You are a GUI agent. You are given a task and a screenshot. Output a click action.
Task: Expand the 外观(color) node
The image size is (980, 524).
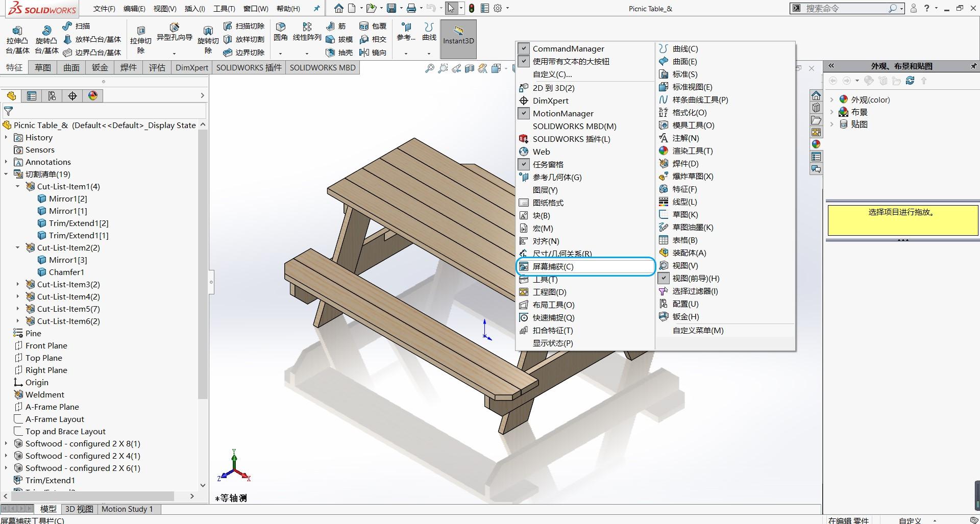832,99
